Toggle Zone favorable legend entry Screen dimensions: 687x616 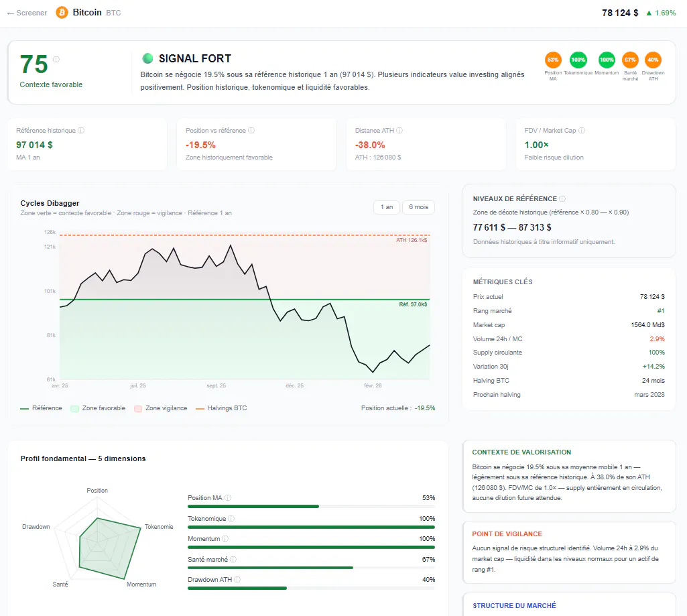click(98, 408)
